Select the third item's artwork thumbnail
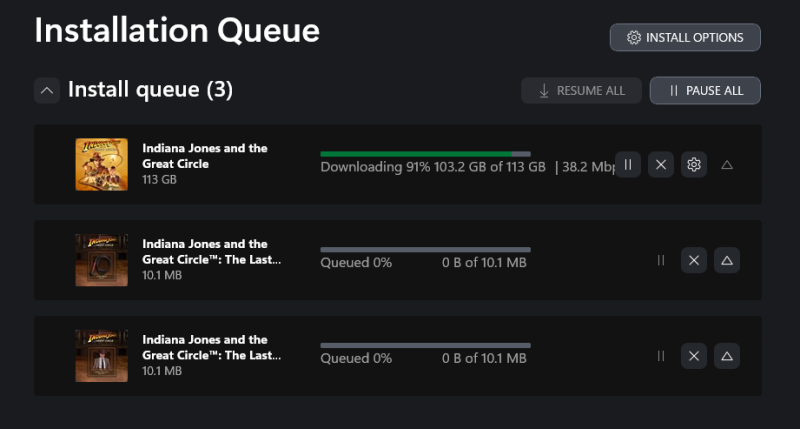This screenshot has height=429, width=800. point(101,356)
